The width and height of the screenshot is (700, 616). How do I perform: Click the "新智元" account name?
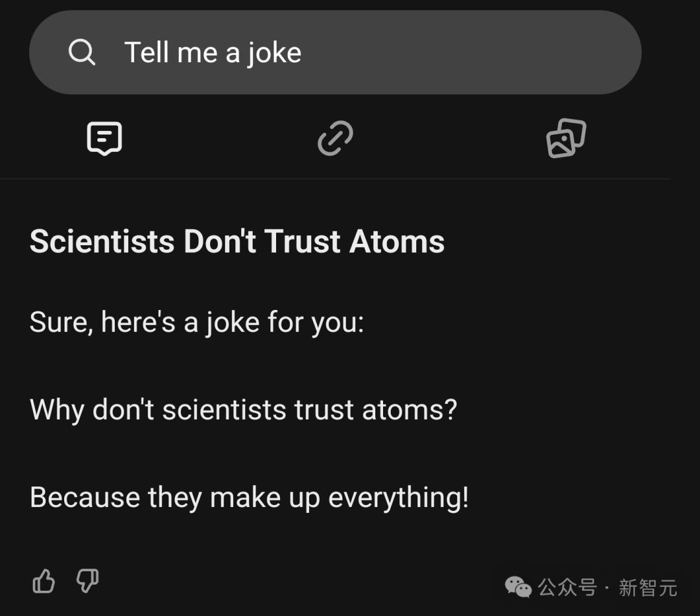click(647, 587)
